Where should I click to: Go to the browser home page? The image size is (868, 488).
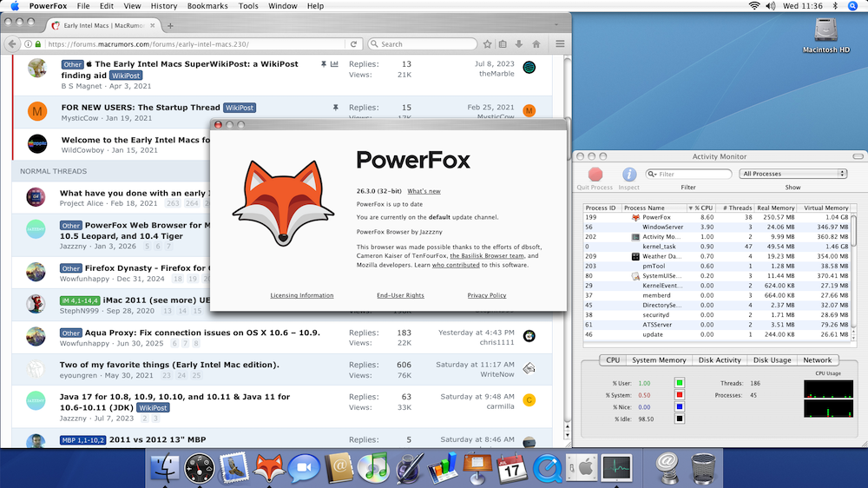(536, 43)
